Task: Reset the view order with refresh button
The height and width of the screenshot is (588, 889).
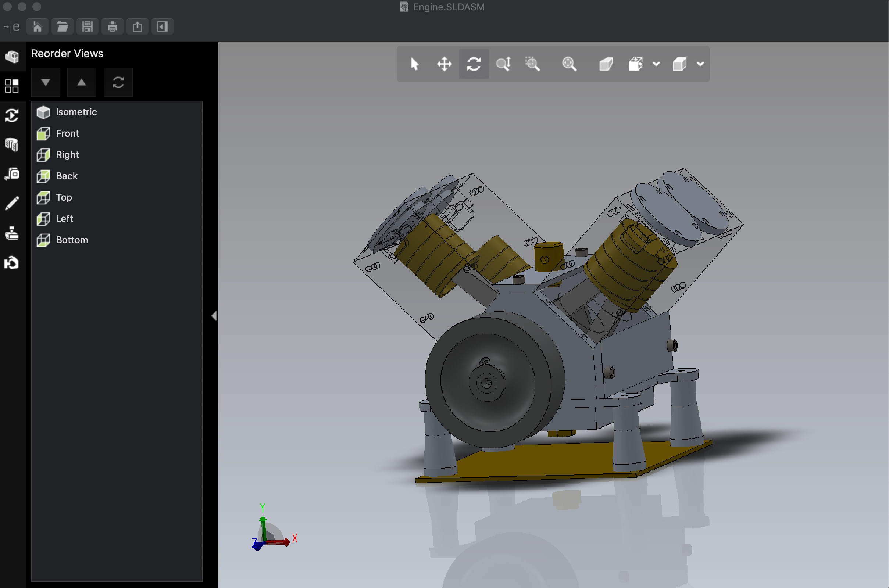Action: pos(118,82)
